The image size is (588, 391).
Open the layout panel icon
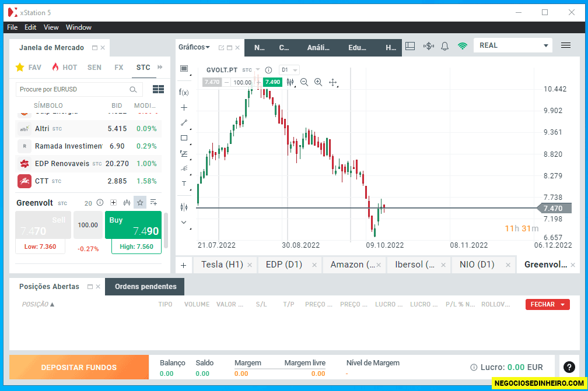[410, 46]
